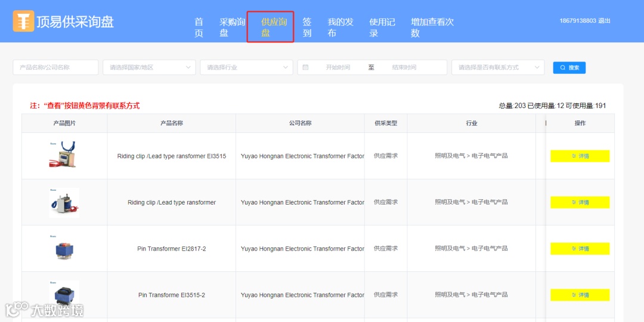The width and height of the screenshot is (644, 322).
Task: Click company name in Pin Transformer EI2817-2 row
Action: coord(302,249)
